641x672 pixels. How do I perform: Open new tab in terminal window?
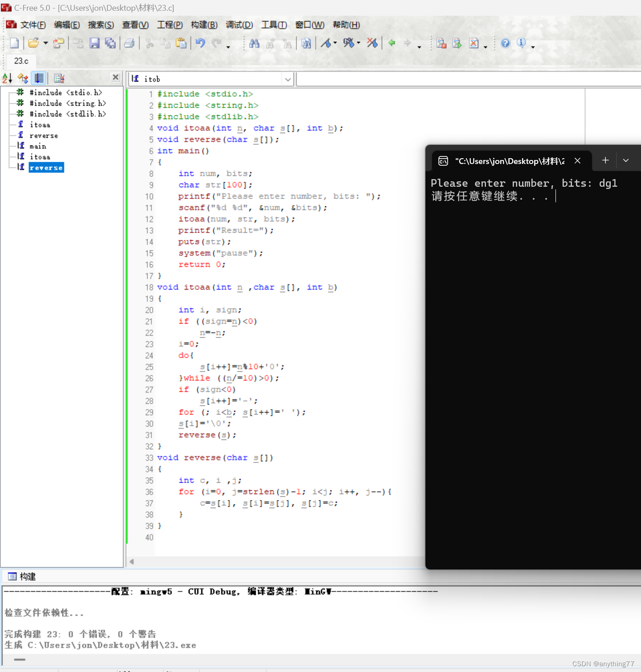[605, 160]
